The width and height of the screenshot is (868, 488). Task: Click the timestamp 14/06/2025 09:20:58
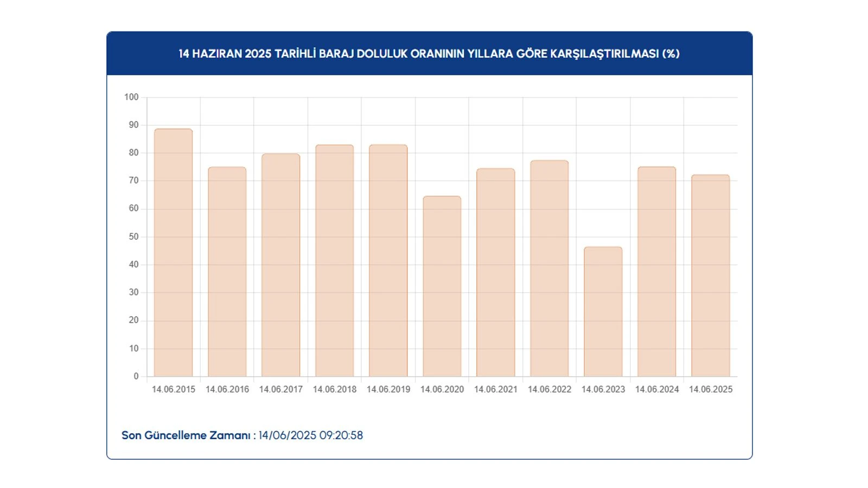(x=311, y=435)
